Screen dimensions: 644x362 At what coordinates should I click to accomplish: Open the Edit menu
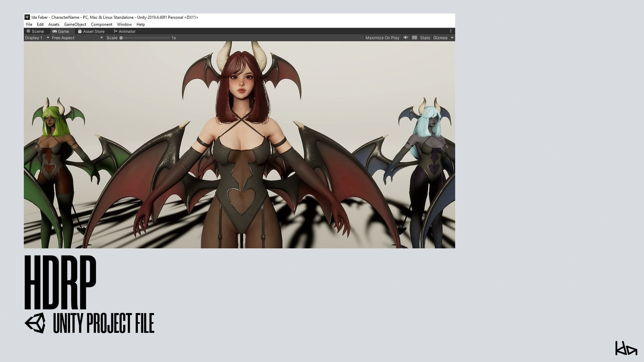(x=40, y=24)
